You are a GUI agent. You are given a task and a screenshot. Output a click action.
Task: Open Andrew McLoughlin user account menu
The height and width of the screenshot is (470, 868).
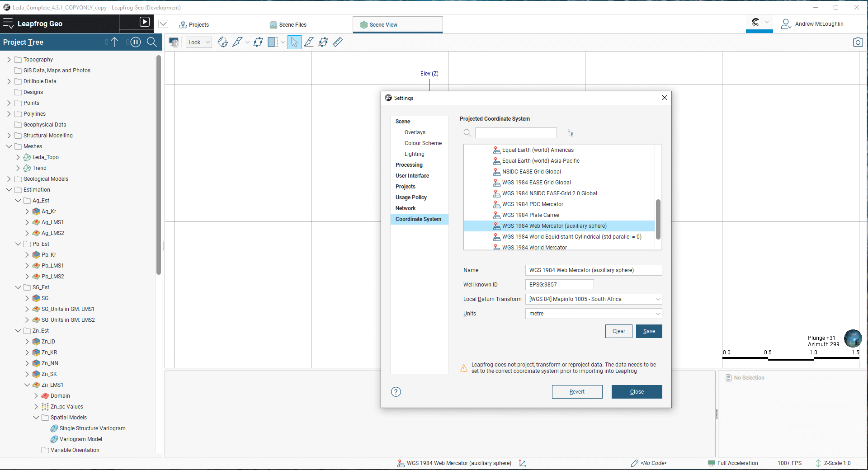click(812, 24)
